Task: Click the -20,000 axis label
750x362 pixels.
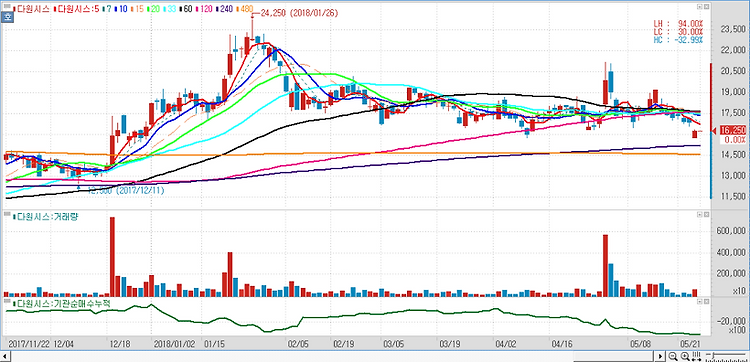Action: pos(732,320)
